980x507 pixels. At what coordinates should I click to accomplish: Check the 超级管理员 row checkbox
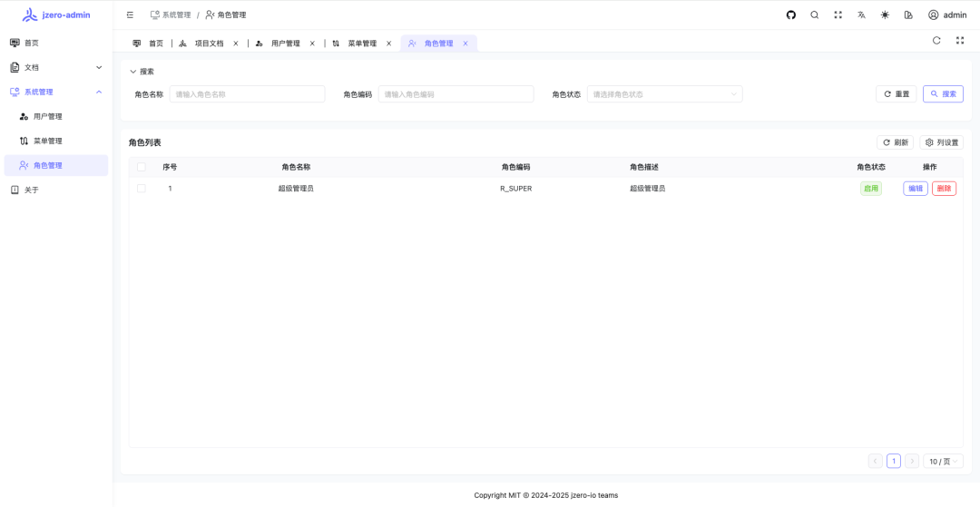tap(142, 189)
